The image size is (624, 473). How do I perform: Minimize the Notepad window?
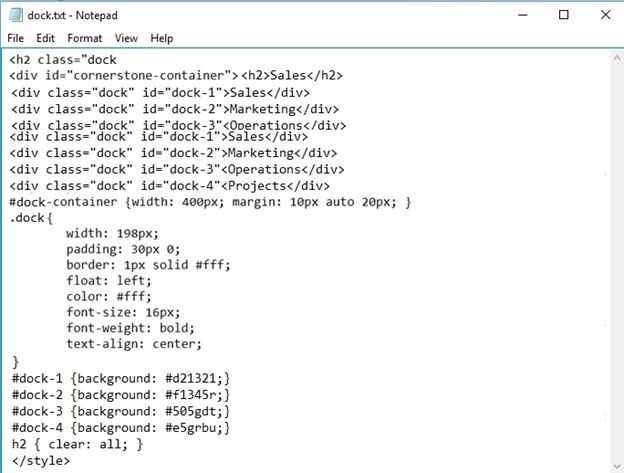click(523, 15)
